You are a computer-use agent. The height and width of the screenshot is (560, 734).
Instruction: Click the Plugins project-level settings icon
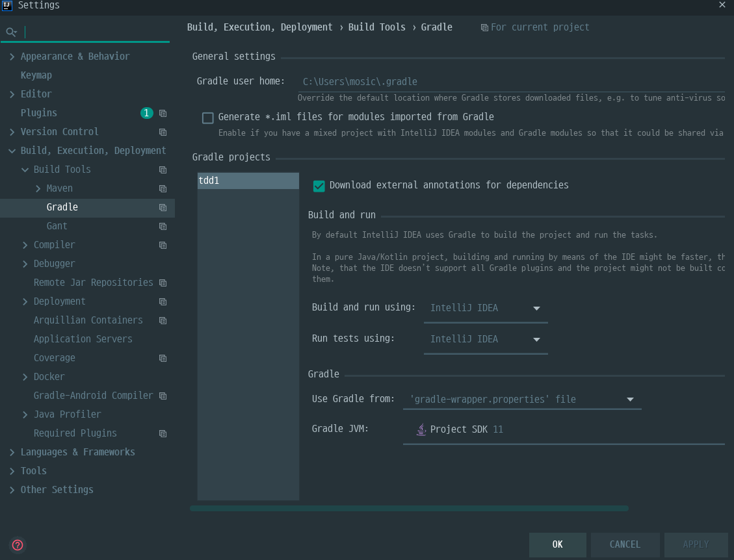pyautogui.click(x=163, y=113)
